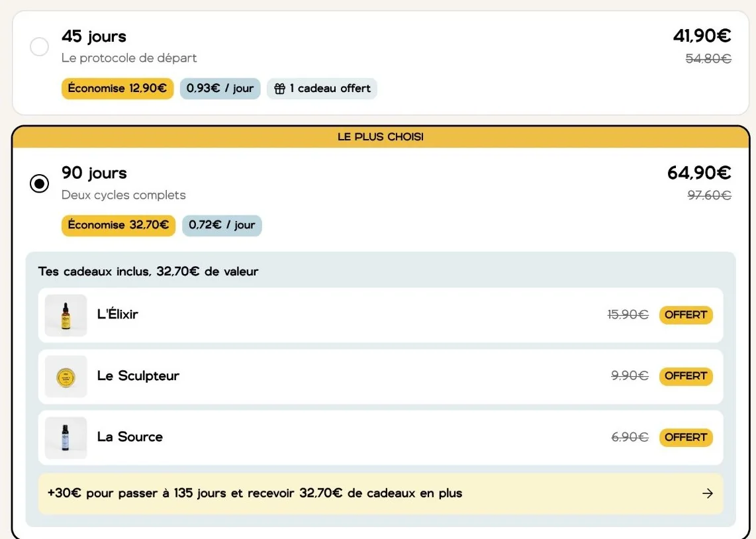Click the OFFERT badge next to La Source
This screenshot has width=756, height=539.
686,437
